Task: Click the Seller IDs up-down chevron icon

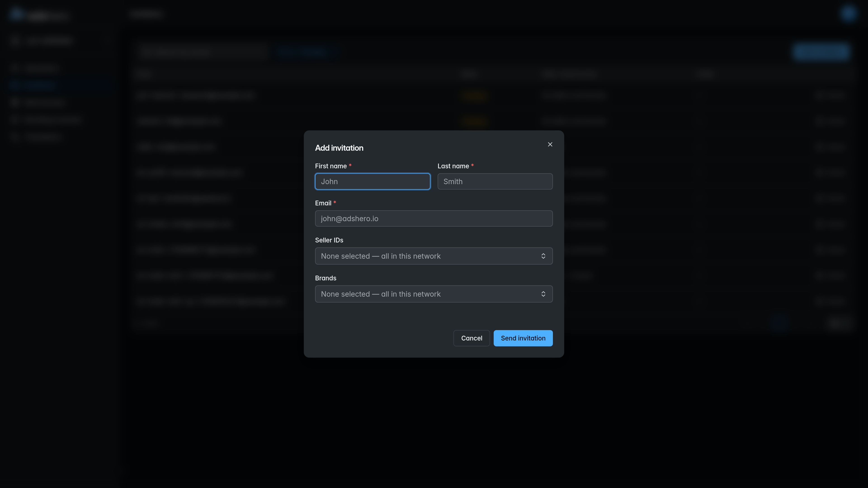Action: point(543,256)
